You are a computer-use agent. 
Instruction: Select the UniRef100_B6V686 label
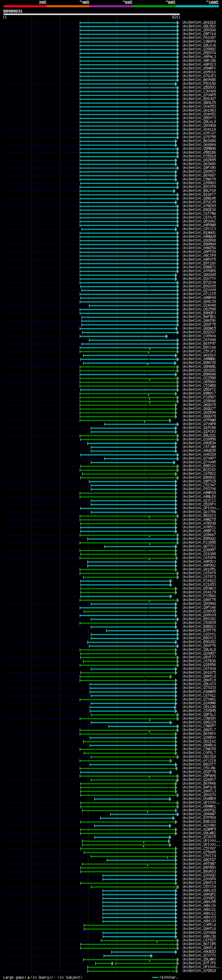199,80
